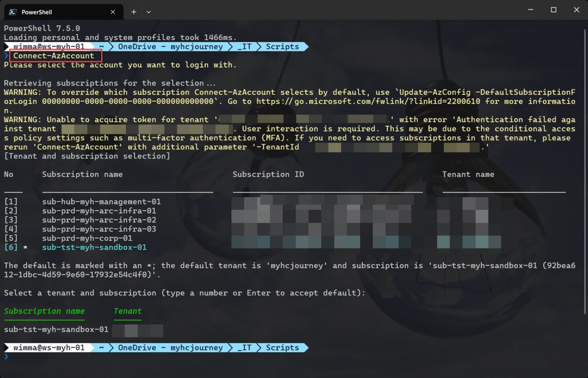
Task: Click OneDrive - myhcjourney segment in top prompt
Action: pyautogui.click(x=170, y=47)
